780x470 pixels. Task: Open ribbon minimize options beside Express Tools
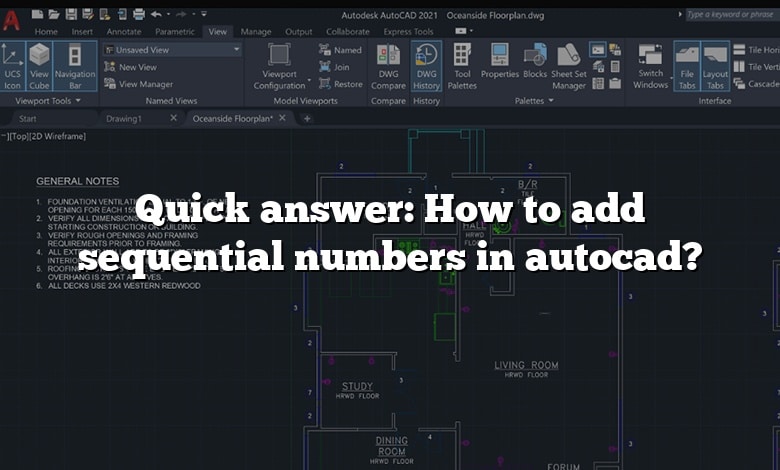pos(464,31)
